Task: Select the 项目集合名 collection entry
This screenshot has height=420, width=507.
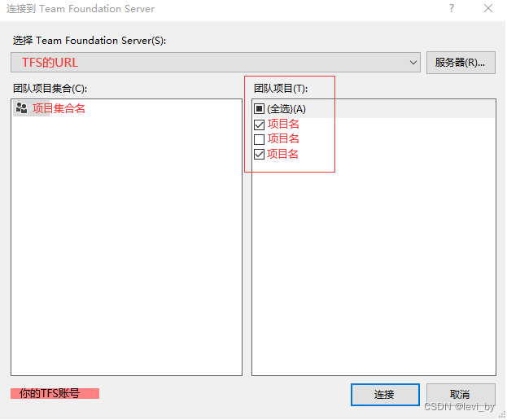Action: [x=59, y=108]
